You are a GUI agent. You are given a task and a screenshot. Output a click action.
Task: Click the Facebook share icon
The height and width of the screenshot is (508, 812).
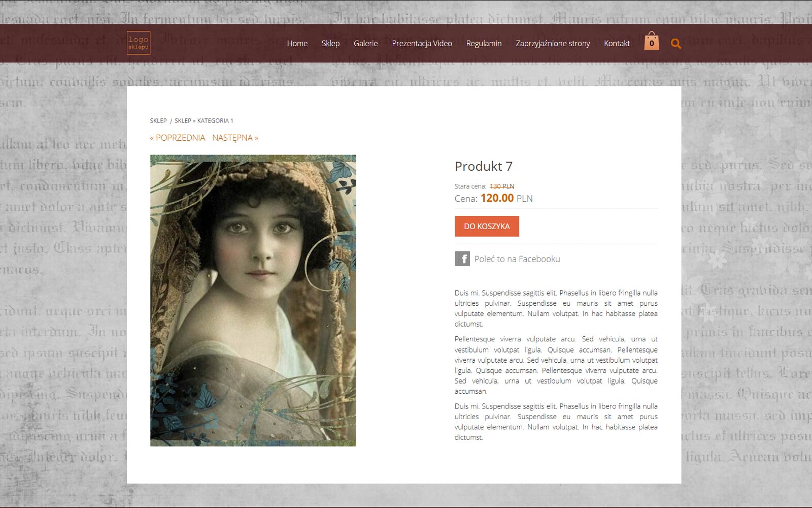[x=462, y=259]
